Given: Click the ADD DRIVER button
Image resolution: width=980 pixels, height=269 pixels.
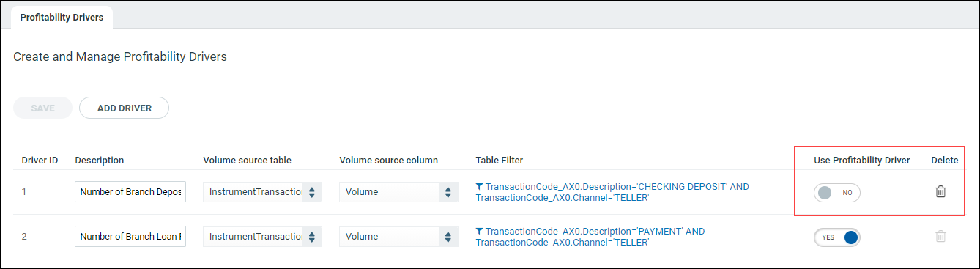Looking at the screenshot, I should pos(125,108).
